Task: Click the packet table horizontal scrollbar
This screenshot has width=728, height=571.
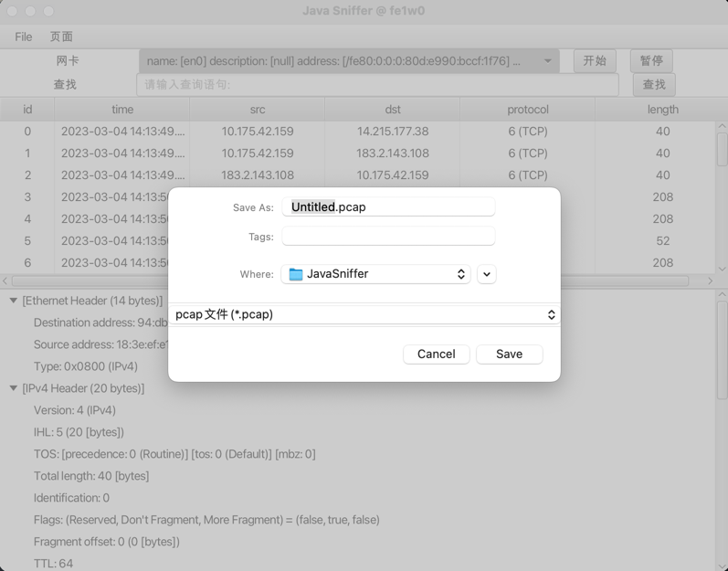Action: coord(350,280)
